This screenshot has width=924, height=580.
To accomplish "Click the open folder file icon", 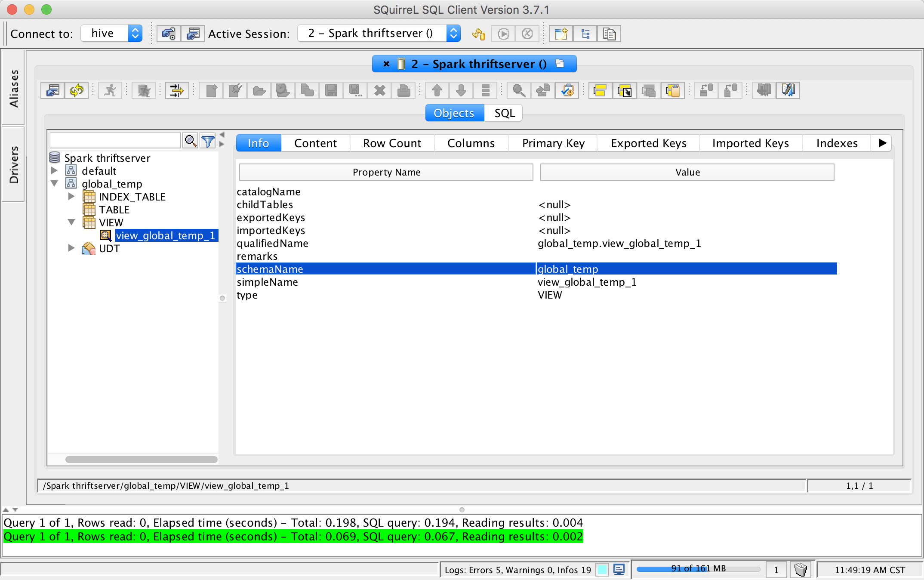I will click(259, 90).
